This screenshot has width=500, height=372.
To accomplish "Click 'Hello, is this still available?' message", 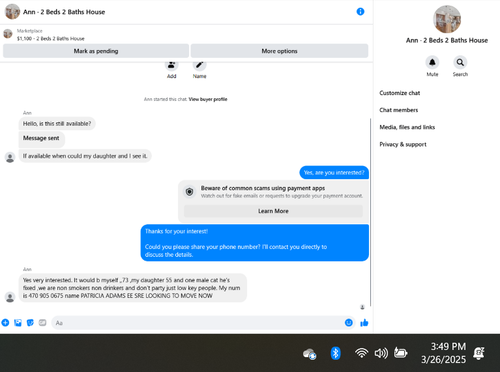I will pos(57,124).
